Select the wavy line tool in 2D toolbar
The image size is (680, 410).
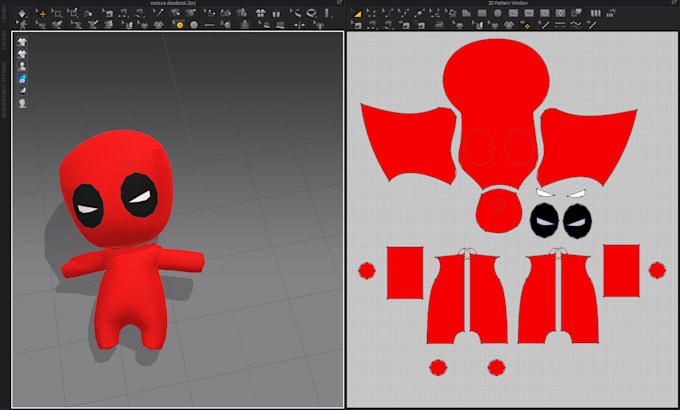575,25
